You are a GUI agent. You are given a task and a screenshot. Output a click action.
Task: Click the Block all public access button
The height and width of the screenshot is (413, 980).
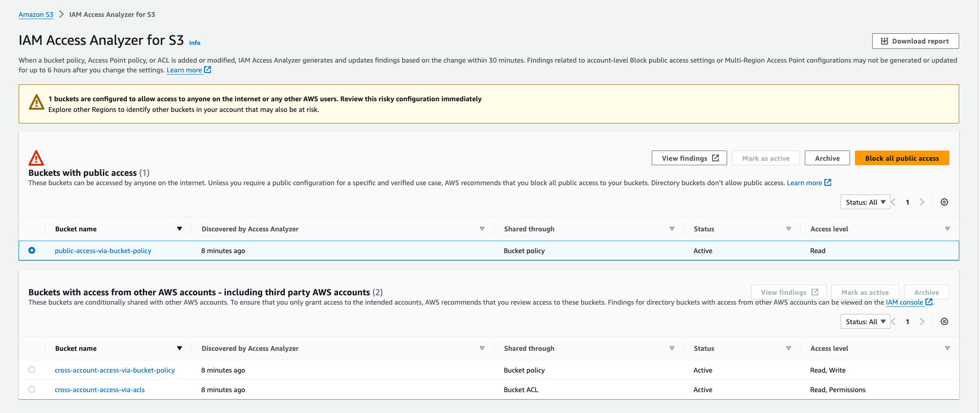pos(901,158)
